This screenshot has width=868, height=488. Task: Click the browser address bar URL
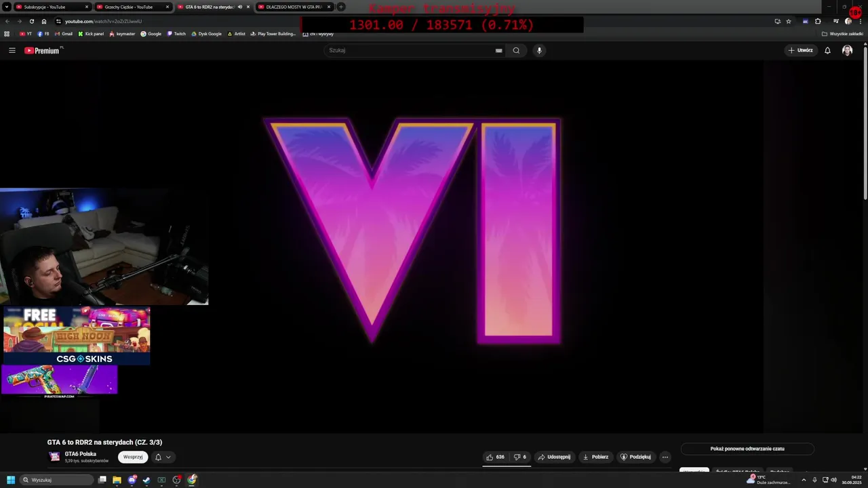(x=103, y=21)
